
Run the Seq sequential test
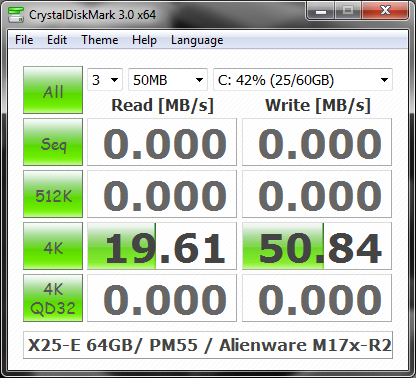[x=53, y=142]
